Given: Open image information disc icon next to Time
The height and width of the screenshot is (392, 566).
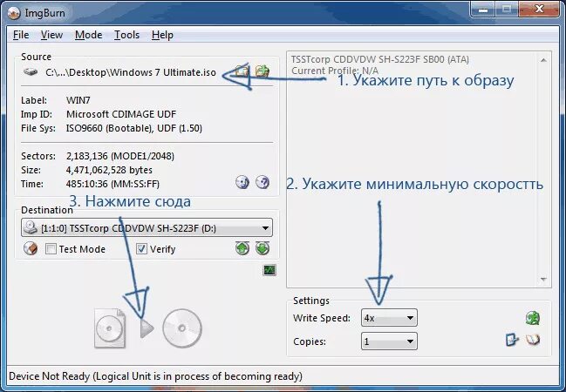Looking at the screenshot, I should (242, 182).
